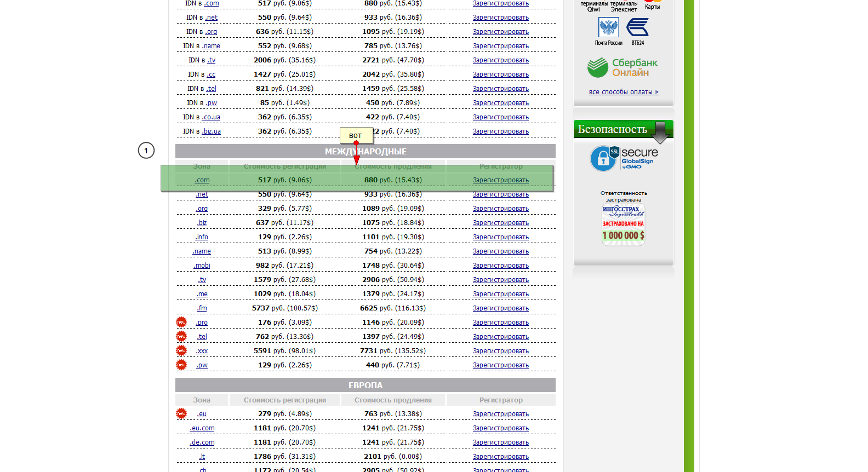Click the price "7731 руб. (135.52$)"
This screenshot has height=472, width=868.
(393, 351)
